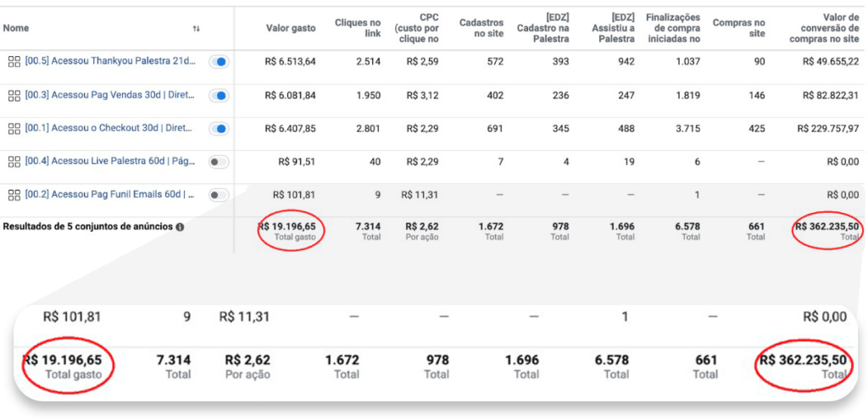This screenshot has height=420, width=868.
Task: Open the [00.1] Acessou o Checkout 30d ad set
Action: tap(108, 128)
